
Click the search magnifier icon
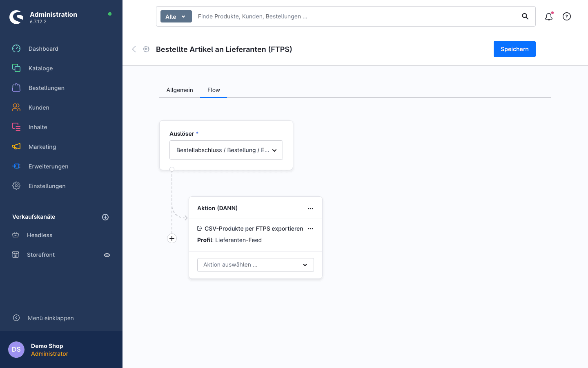pos(525,16)
